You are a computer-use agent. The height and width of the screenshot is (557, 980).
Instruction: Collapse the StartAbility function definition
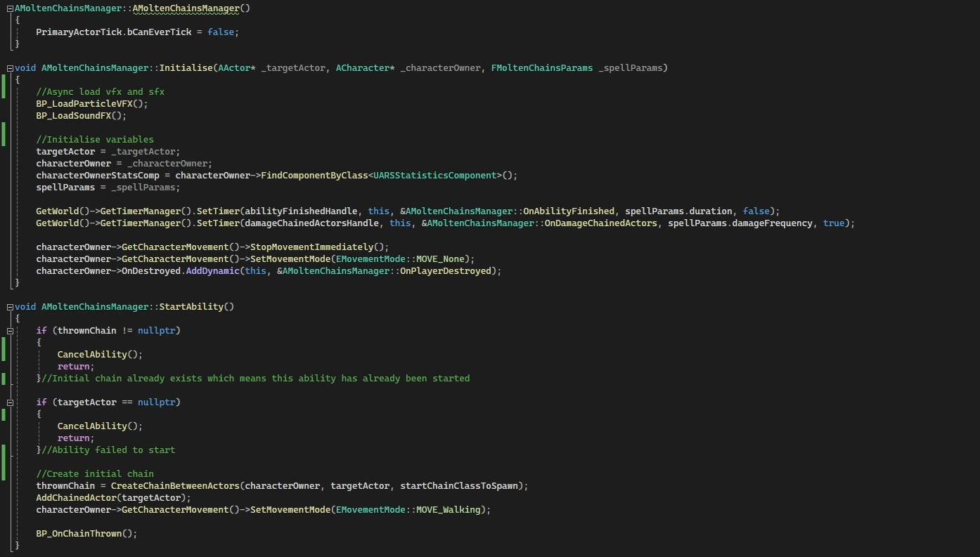[x=10, y=307]
